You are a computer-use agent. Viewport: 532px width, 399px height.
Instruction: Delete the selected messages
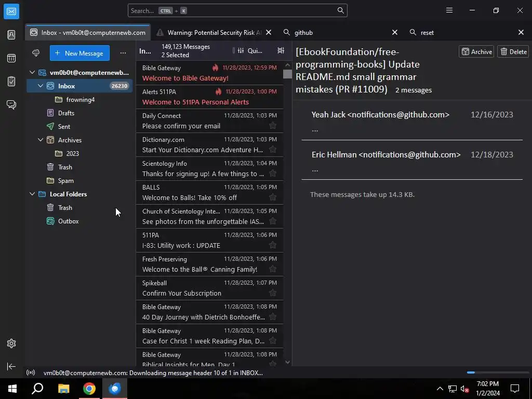coord(513,51)
